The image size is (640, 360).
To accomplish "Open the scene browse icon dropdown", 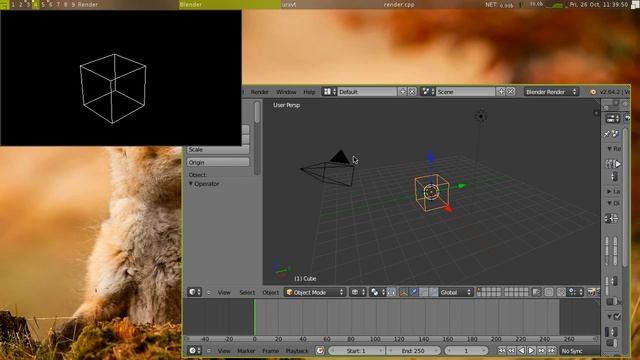I will click(x=428, y=92).
